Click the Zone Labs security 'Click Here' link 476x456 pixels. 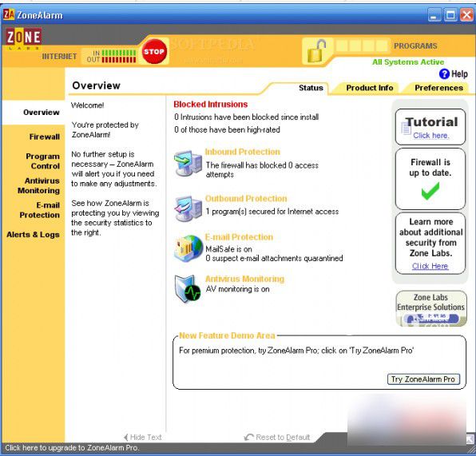(430, 266)
